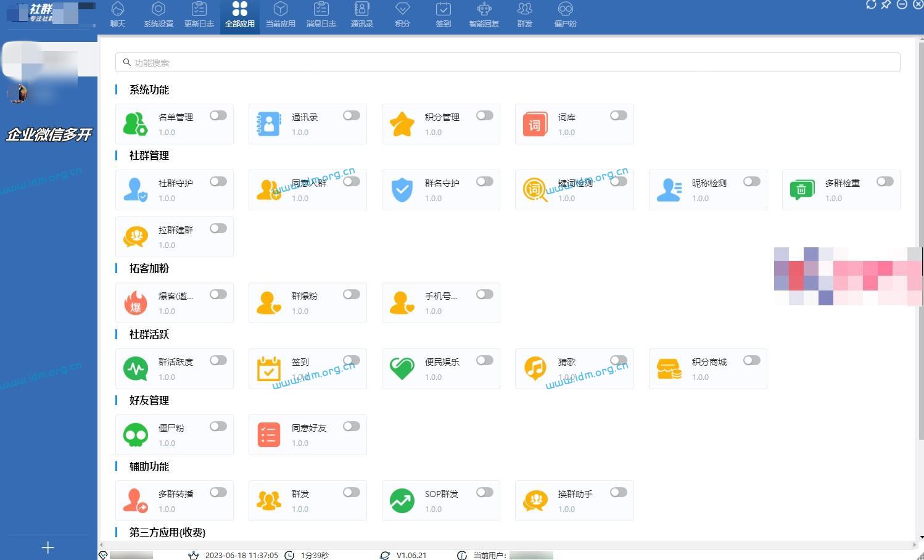
Task: Enable the 词库 toggle
Action: tap(619, 115)
